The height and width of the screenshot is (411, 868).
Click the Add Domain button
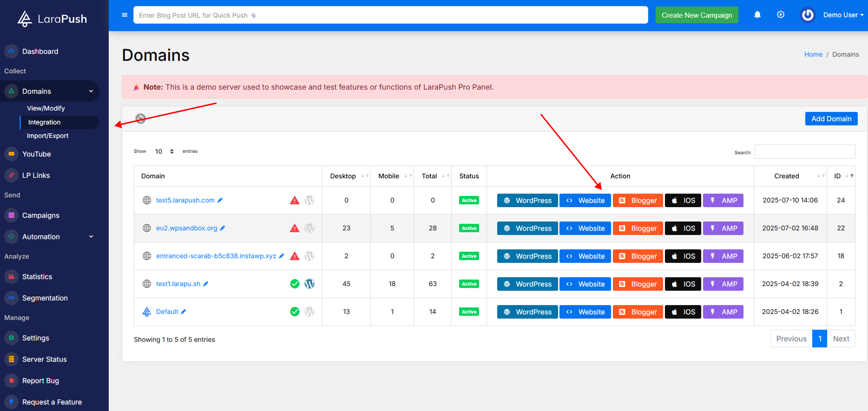pyautogui.click(x=831, y=118)
